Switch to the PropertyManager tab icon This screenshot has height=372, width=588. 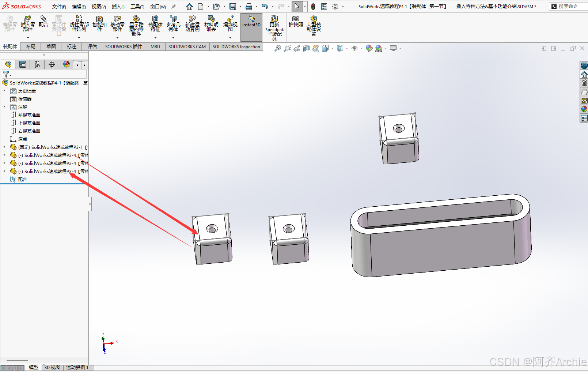pyautogui.click(x=23, y=64)
